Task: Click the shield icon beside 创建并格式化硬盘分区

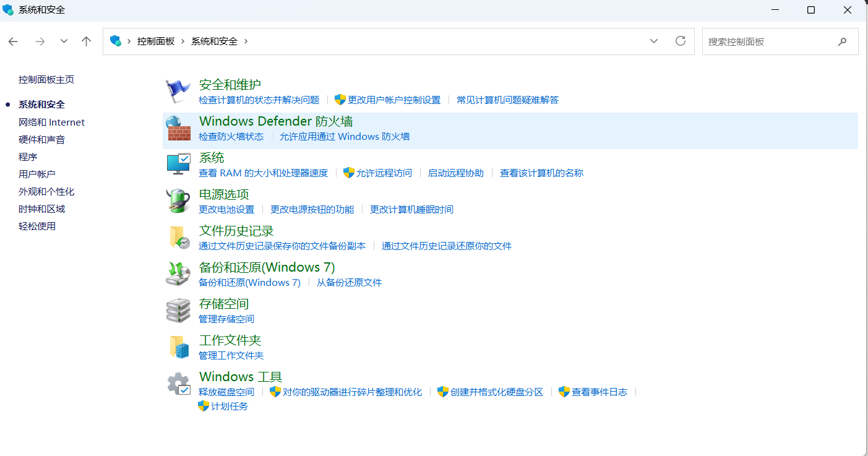Action: point(442,392)
